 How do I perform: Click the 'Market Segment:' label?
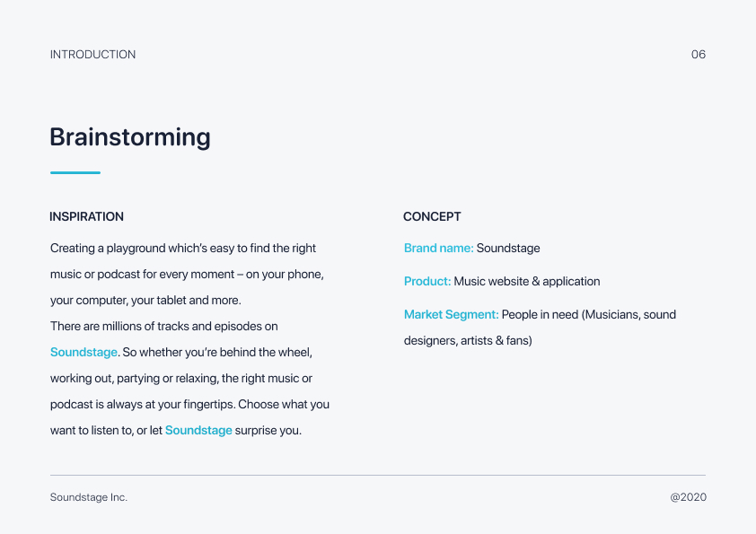coord(452,315)
